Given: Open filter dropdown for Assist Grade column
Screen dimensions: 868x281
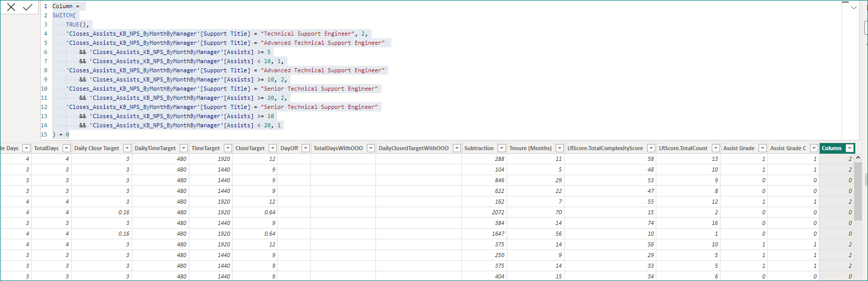Looking at the screenshot, I should pos(763,148).
